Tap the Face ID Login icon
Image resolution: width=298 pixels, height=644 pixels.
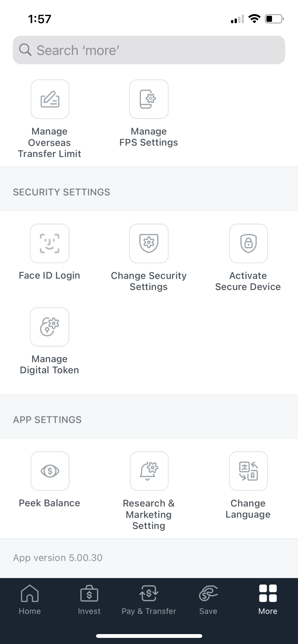click(x=50, y=243)
